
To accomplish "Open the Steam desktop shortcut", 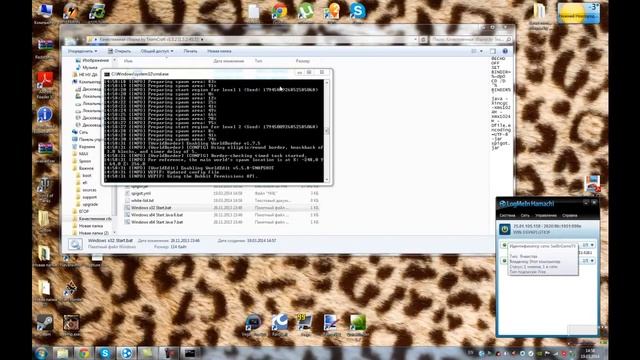I will click(44, 324).
